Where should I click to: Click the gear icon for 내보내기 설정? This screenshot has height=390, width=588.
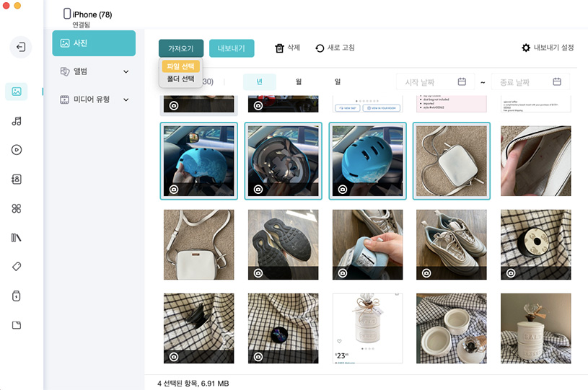pyautogui.click(x=526, y=48)
